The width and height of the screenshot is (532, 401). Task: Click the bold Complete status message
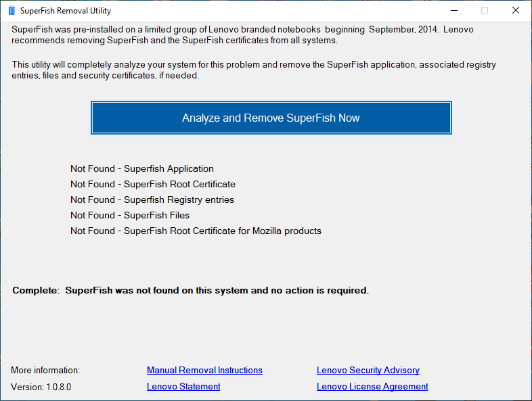point(190,290)
